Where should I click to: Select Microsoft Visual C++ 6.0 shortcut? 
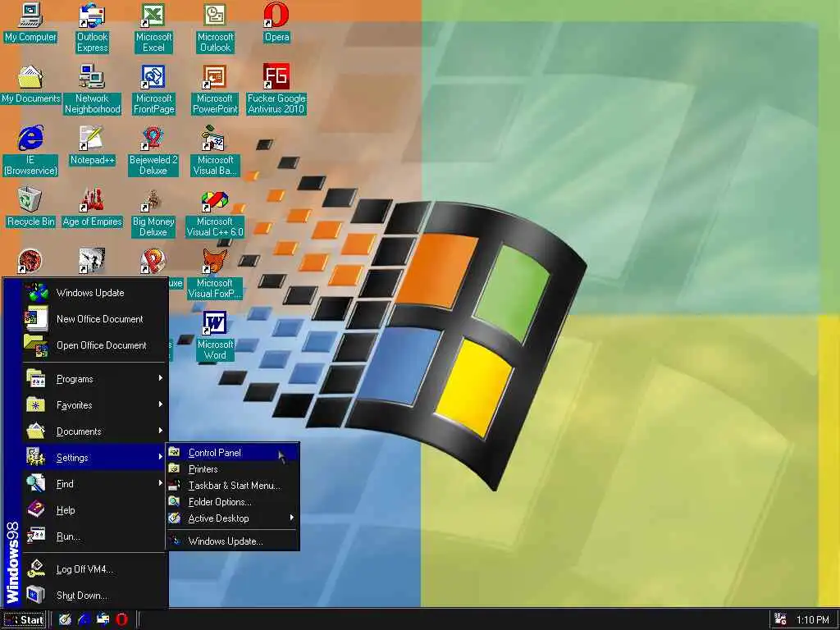pos(215,212)
